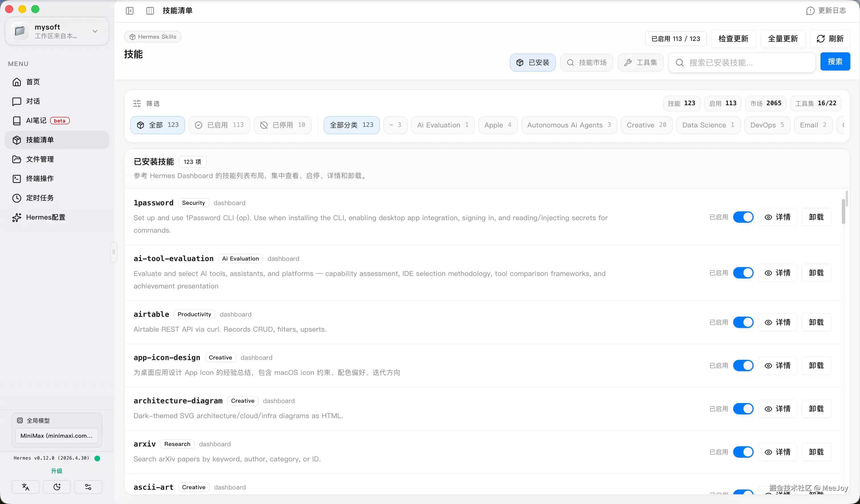Click the 工具集 16/22 stat chip
Image resolution: width=860 pixels, height=504 pixels.
[x=816, y=103]
